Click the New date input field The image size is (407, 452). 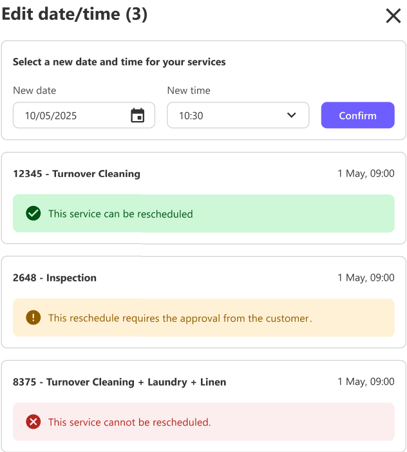[84, 115]
